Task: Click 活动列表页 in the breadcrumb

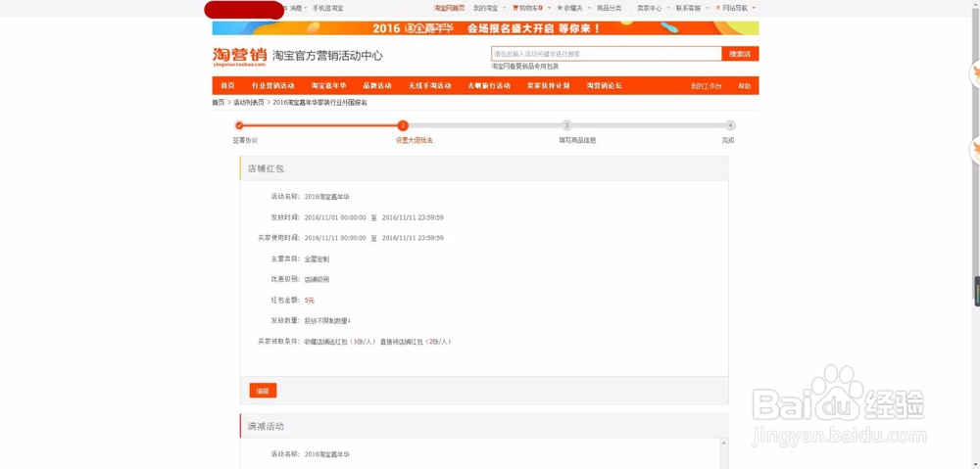Action: 249,103
